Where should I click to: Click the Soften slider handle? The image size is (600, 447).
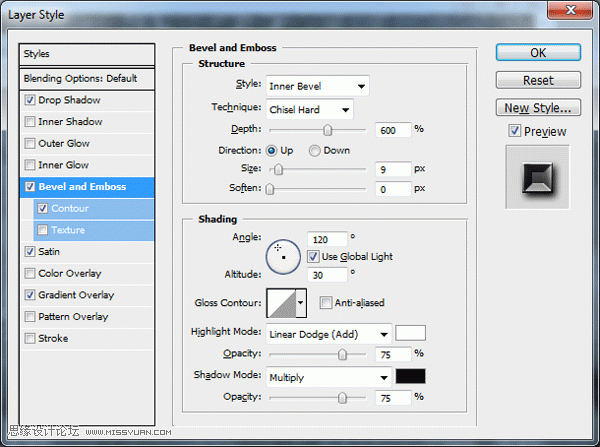point(270,189)
